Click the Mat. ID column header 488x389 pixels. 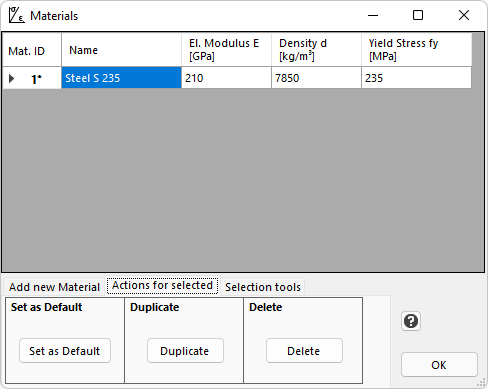[32, 50]
